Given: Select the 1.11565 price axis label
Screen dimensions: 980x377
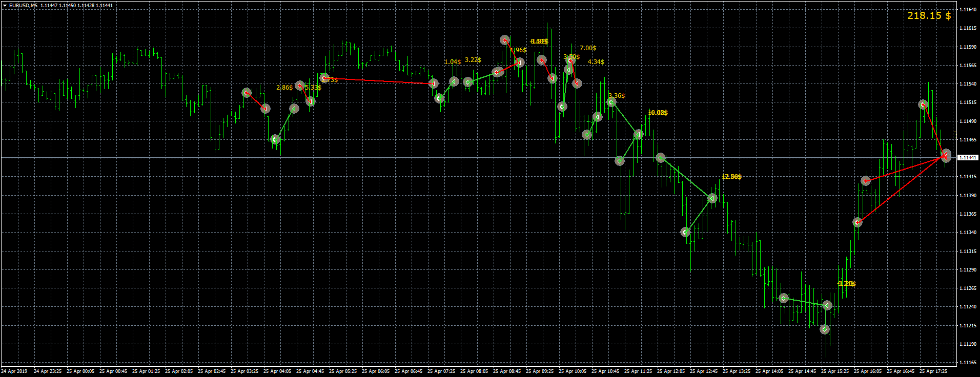Looking at the screenshot, I should pos(968,66).
